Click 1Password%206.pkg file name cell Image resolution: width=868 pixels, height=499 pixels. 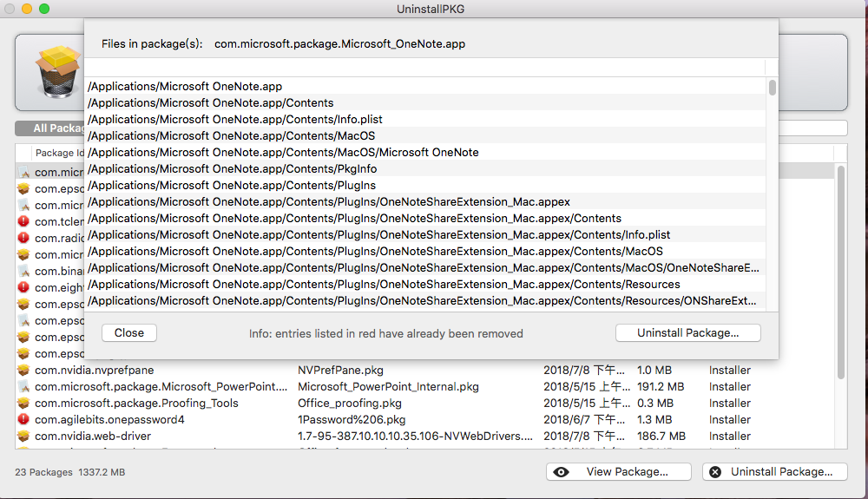tap(352, 420)
